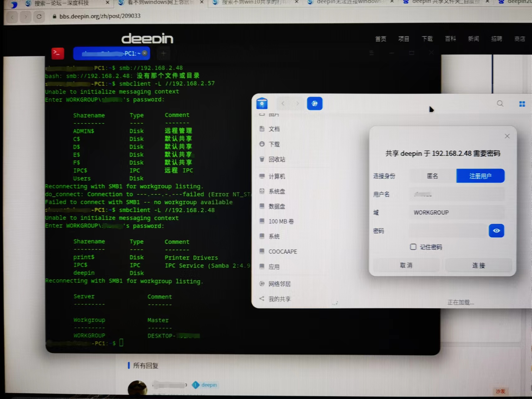
Task: Open 项目 in the deepin site nav
Action: 404,39
